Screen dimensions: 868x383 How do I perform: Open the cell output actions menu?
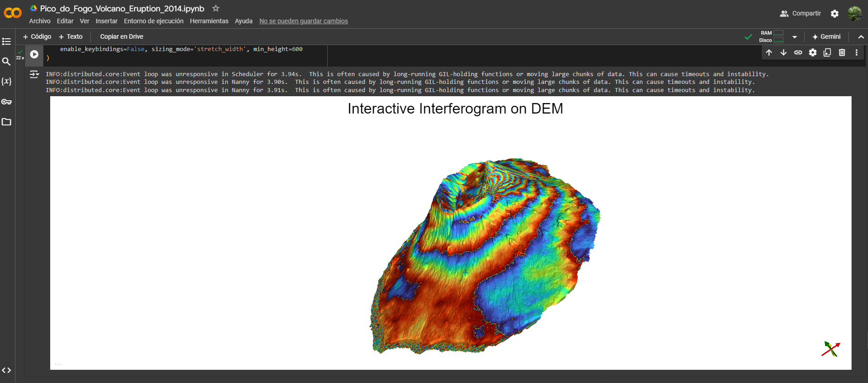(x=34, y=74)
